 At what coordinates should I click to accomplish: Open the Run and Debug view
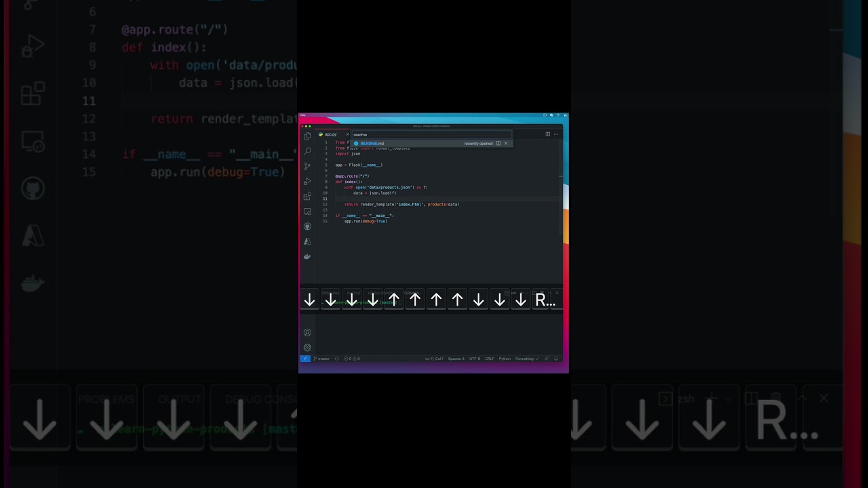307,182
